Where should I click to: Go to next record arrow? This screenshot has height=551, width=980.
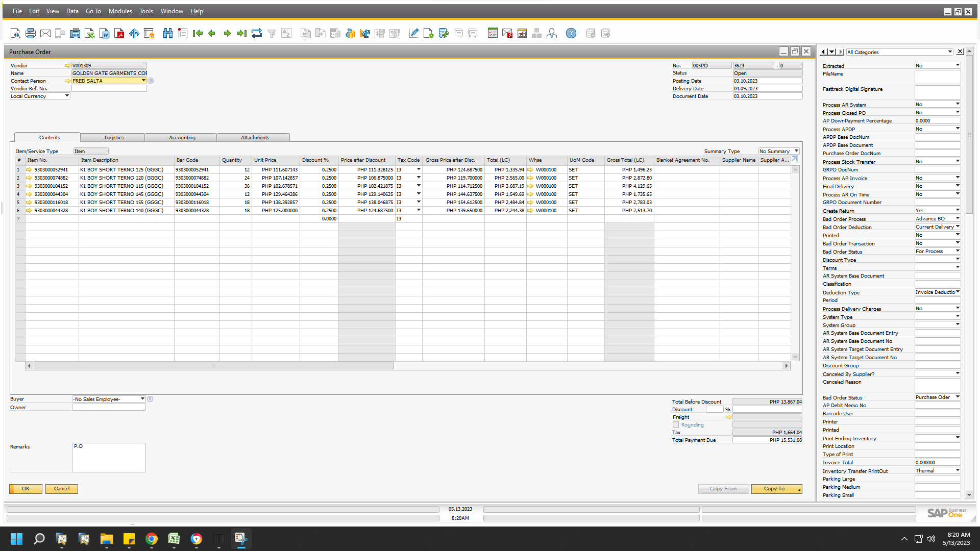(x=227, y=33)
